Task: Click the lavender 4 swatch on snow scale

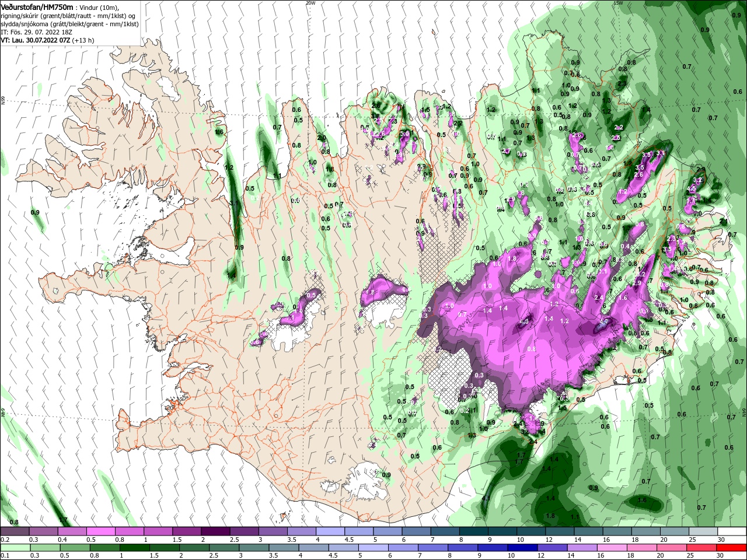Action: pos(330,531)
